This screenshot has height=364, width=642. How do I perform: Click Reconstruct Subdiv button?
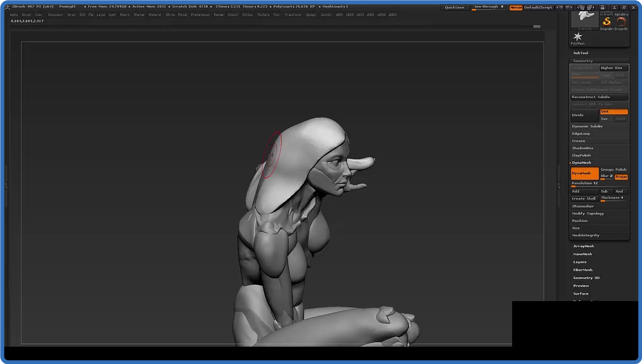click(x=599, y=97)
